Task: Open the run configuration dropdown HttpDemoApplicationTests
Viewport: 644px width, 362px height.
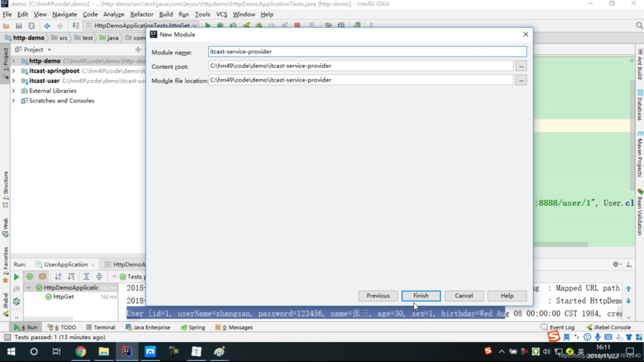Action: 141,25
